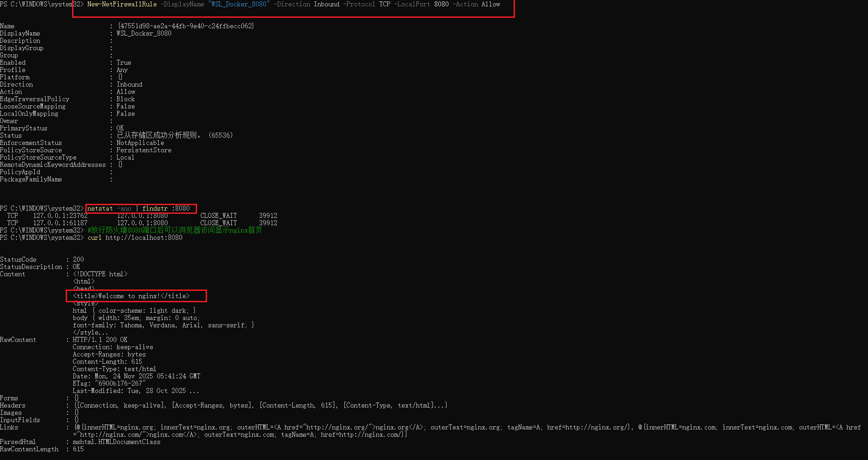868x460 pixels.
Task: Click the PolicyStoreSource value PersistentStore
Action: coord(144,150)
